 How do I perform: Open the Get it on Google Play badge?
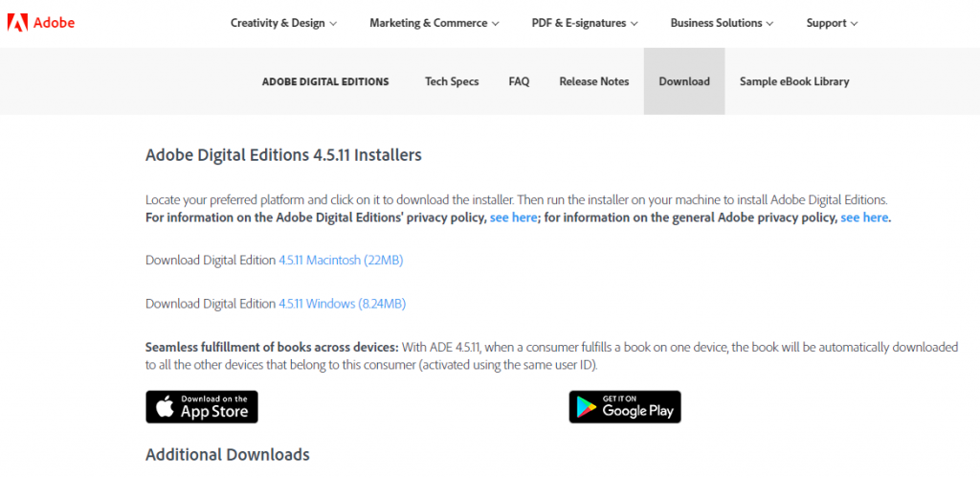625,407
